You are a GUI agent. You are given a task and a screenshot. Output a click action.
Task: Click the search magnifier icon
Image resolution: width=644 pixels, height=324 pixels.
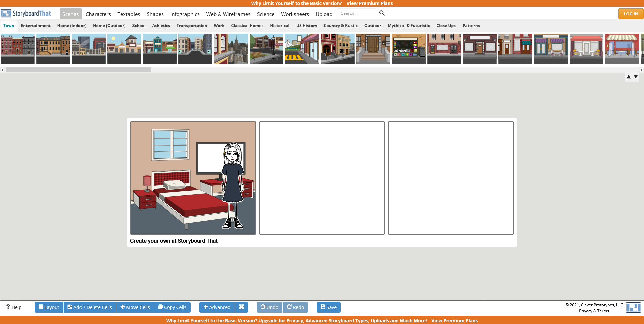[382, 13]
